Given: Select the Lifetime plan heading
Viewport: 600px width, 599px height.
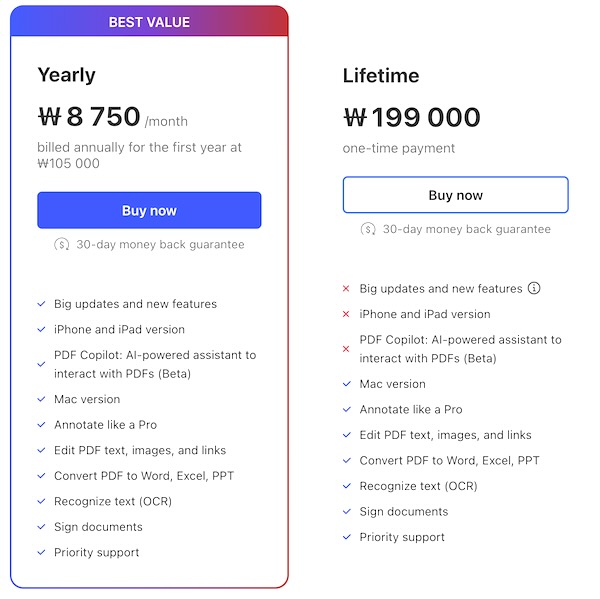Looking at the screenshot, I should click(x=381, y=75).
